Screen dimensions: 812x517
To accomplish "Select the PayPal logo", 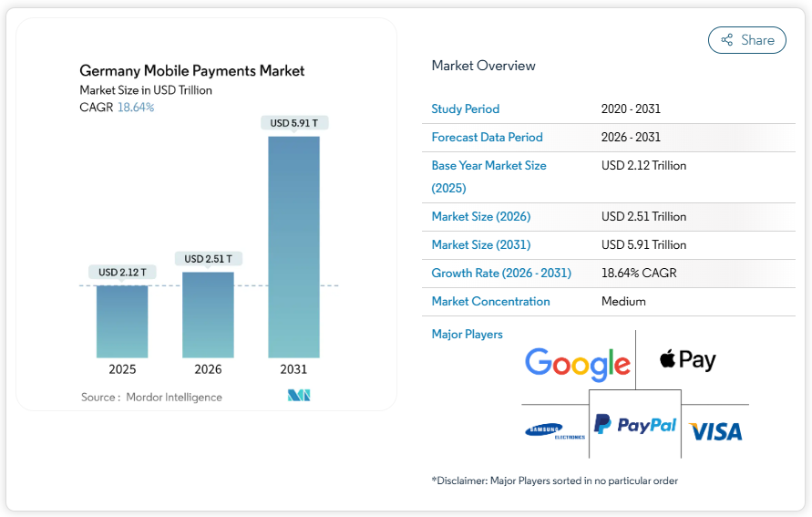I will click(635, 424).
